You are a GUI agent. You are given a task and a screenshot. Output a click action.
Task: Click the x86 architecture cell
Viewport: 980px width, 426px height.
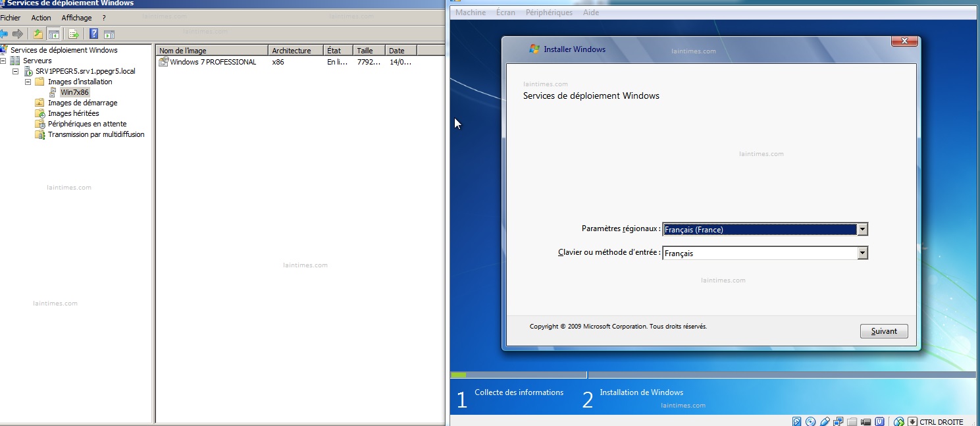(x=278, y=62)
